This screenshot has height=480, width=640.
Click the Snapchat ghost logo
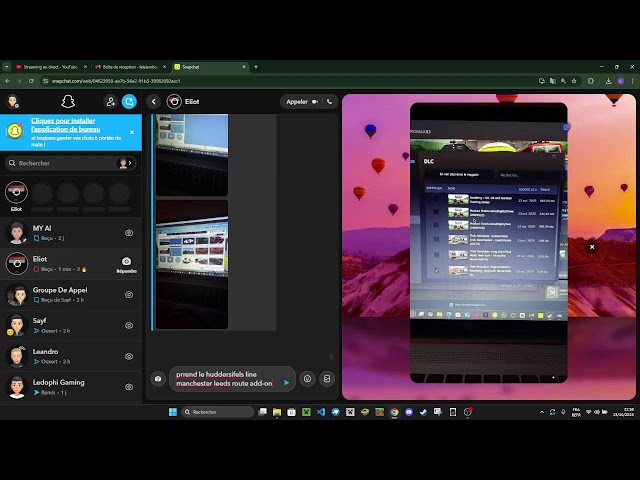coord(68,101)
